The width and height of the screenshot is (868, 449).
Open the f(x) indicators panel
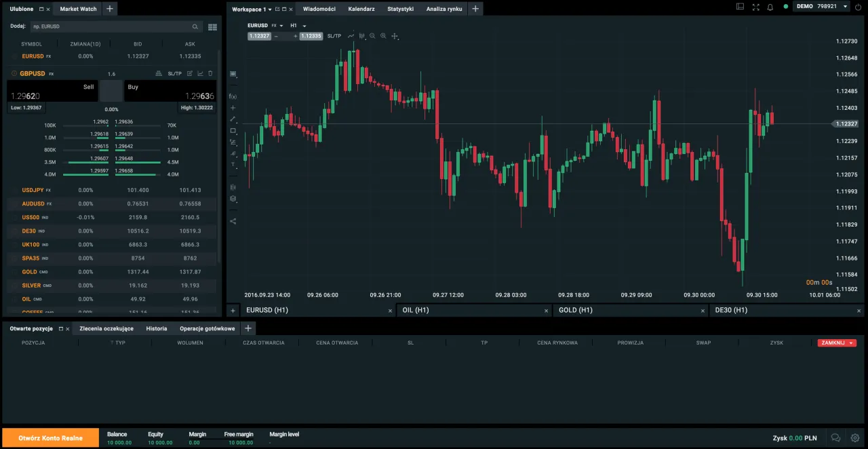pos(233,96)
